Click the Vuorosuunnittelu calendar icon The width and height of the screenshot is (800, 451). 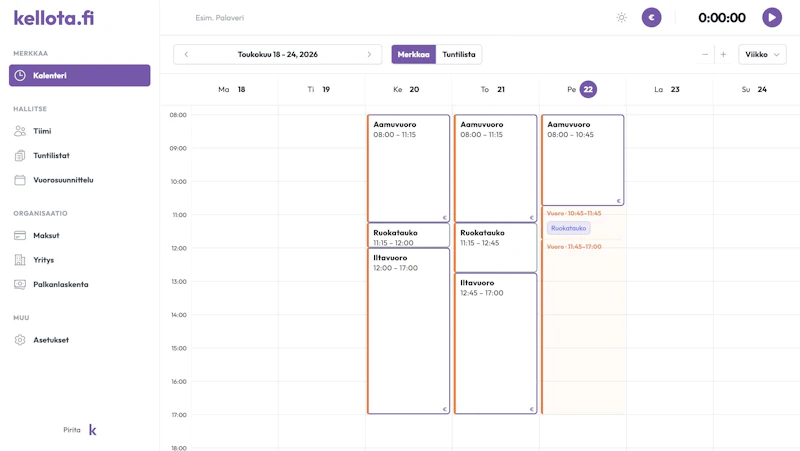point(20,180)
